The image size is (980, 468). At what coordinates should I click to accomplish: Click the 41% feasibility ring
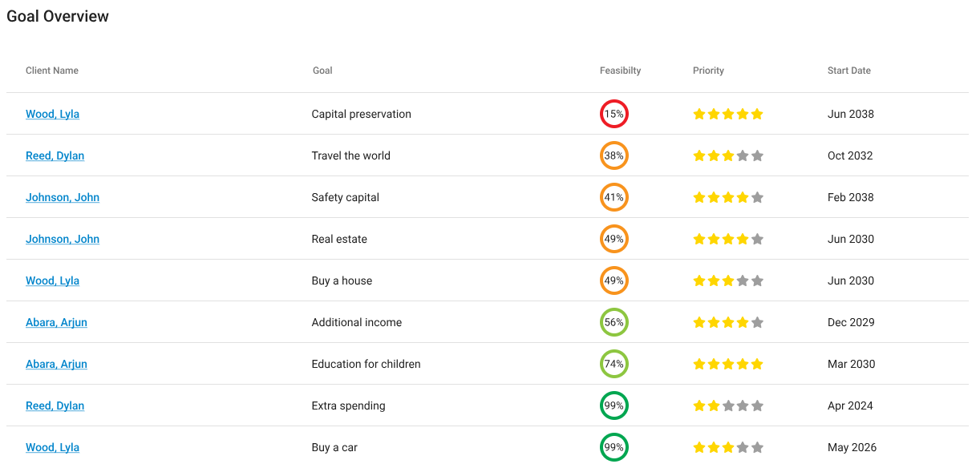pos(614,197)
